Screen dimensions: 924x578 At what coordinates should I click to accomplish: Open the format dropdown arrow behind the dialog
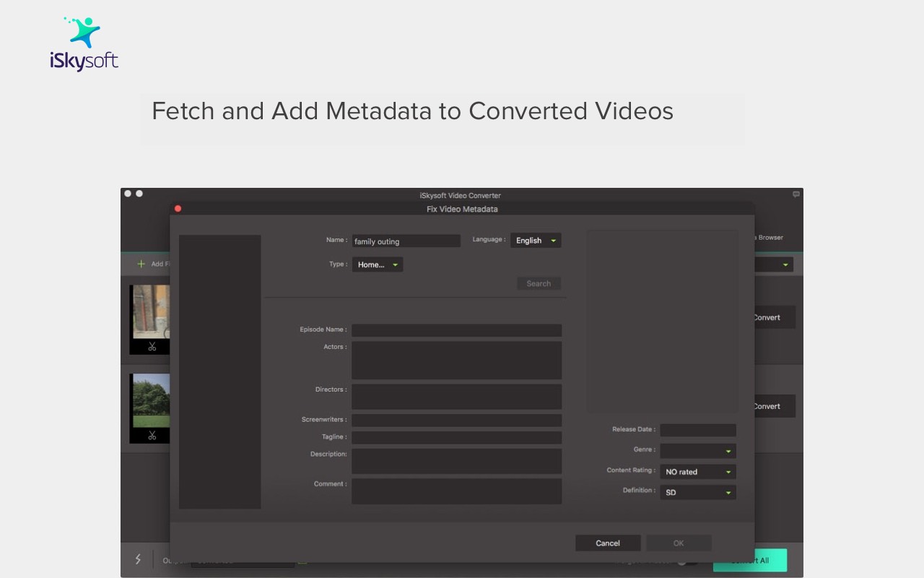pyautogui.click(x=785, y=265)
